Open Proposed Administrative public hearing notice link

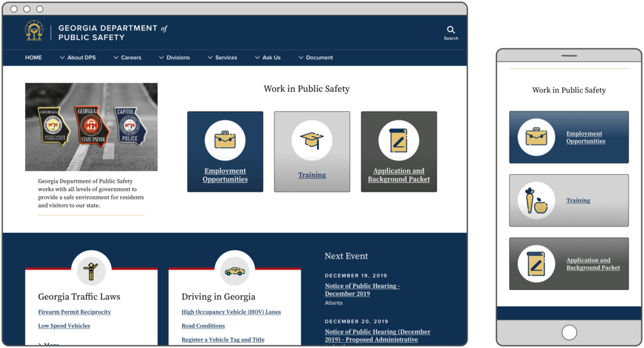tap(377, 336)
